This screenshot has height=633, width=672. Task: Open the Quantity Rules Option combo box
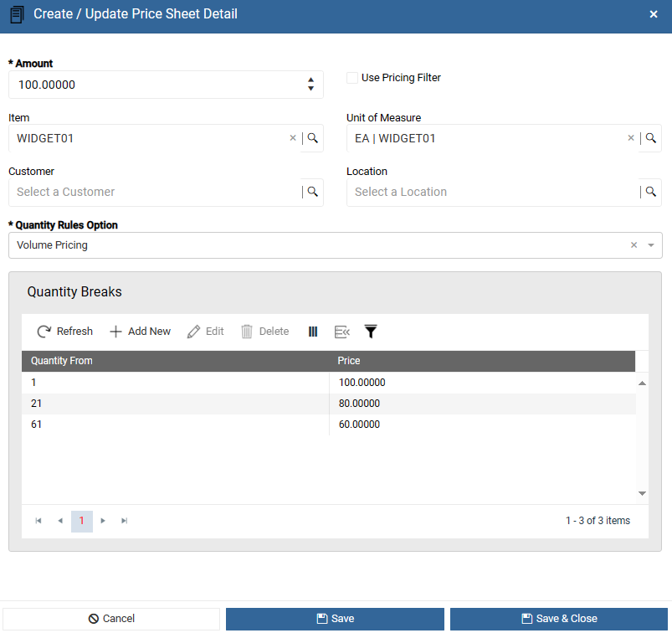click(x=335, y=245)
